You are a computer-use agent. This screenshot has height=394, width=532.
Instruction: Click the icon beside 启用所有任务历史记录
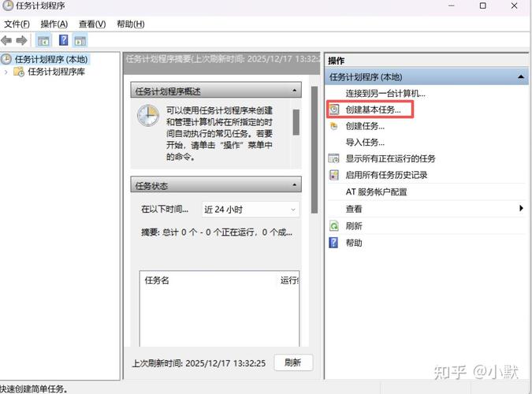(334, 175)
